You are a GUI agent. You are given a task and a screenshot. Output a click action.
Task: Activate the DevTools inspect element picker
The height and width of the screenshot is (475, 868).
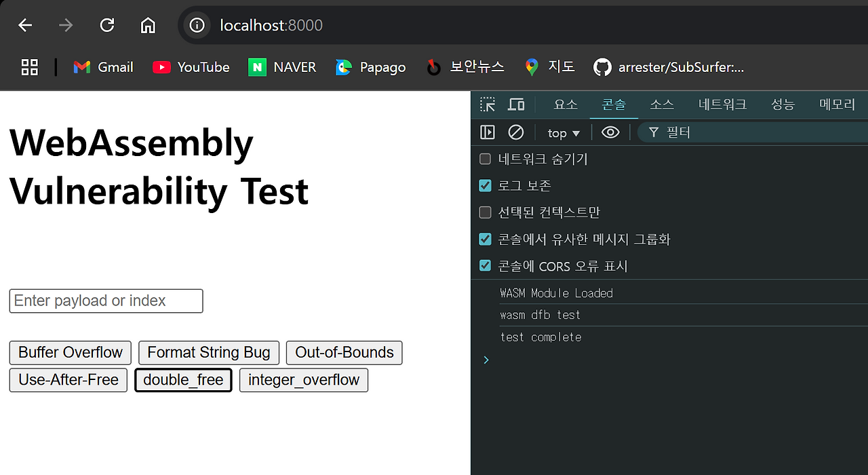coord(488,104)
